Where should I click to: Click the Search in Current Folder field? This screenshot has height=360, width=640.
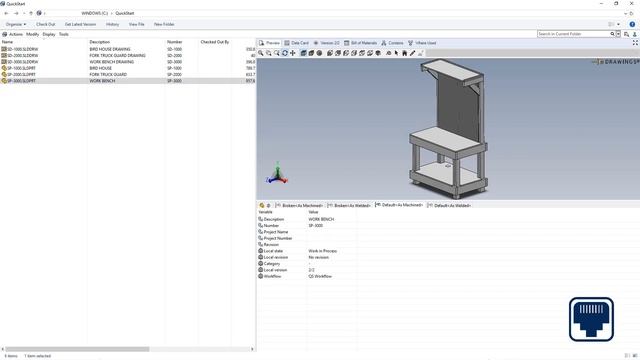(x=573, y=34)
